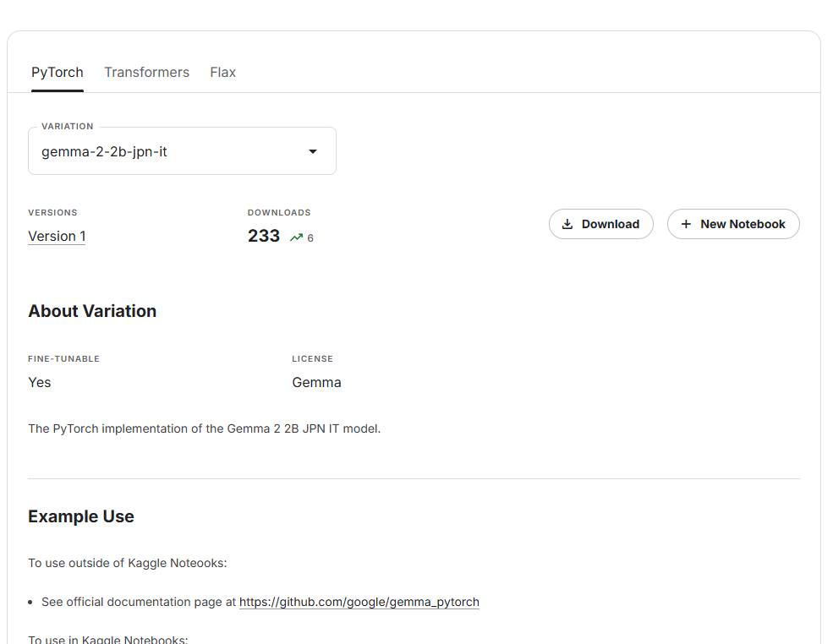Open the VARIATION dropdown showing gemma-2-2b-jpn-it
Screen dimensions: 833x644
click(x=182, y=150)
